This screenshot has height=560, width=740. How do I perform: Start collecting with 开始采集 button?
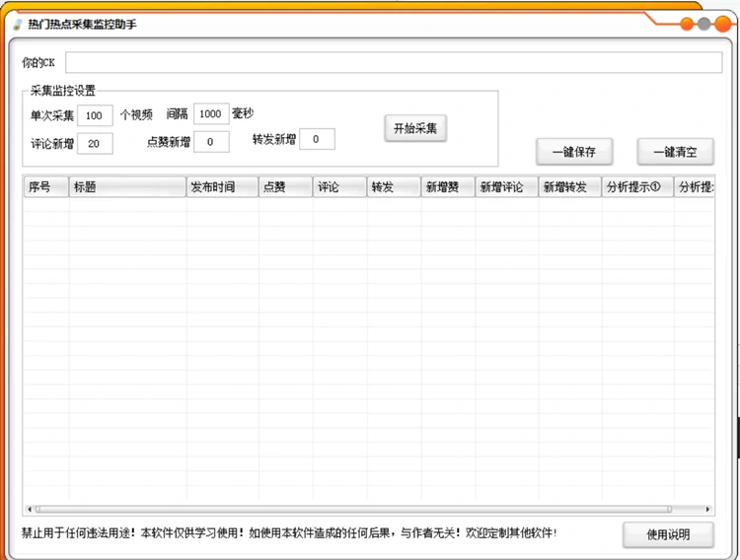coord(415,128)
